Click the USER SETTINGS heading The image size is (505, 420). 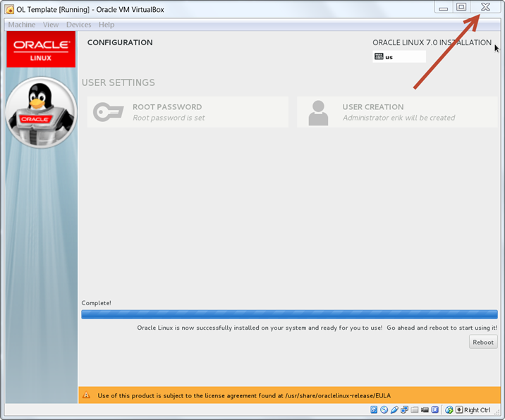pyautogui.click(x=118, y=82)
